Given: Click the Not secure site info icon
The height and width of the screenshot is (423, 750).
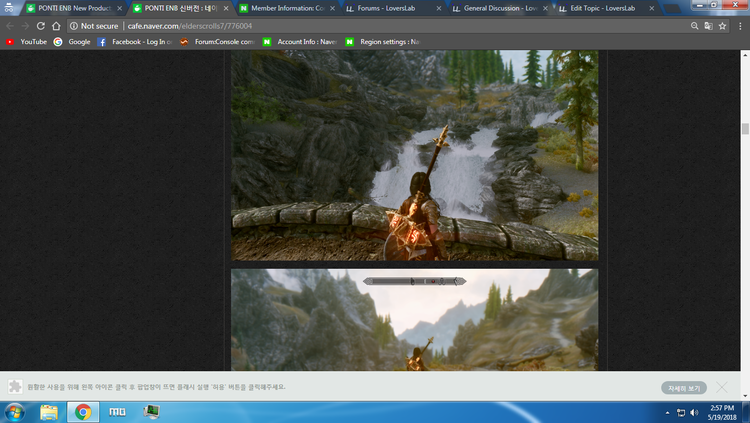Looking at the screenshot, I should (x=74, y=26).
